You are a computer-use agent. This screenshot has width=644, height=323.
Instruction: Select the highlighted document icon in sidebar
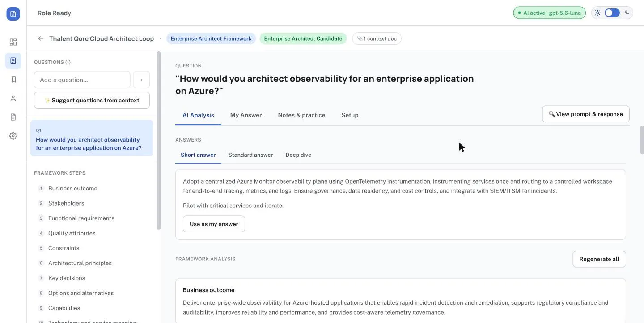[13, 61]
